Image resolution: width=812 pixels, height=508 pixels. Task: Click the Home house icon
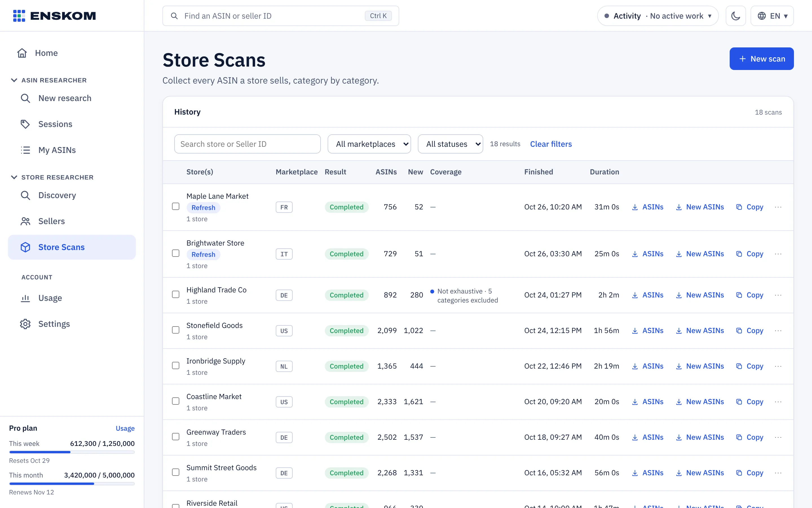click(x=22, y=53)
